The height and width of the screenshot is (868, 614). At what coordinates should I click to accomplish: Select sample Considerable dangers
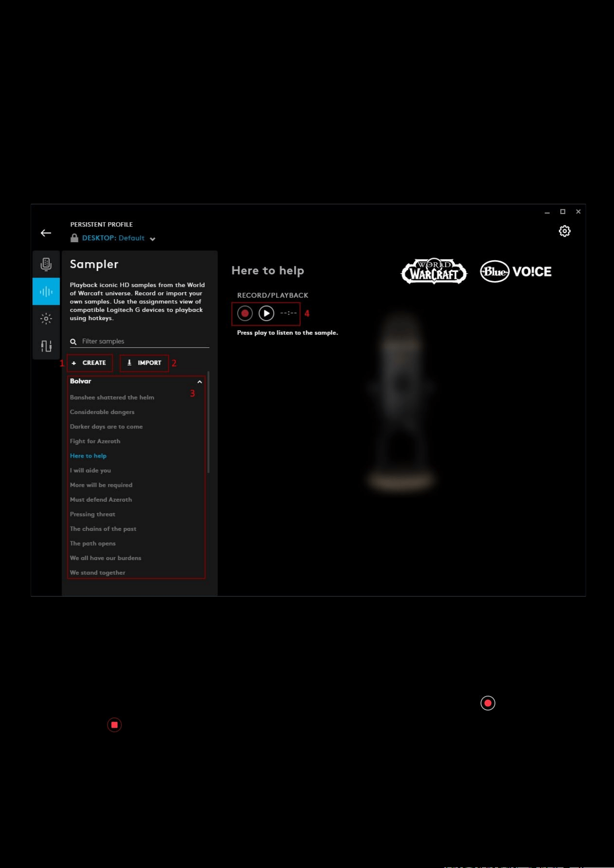coord(102,412)
